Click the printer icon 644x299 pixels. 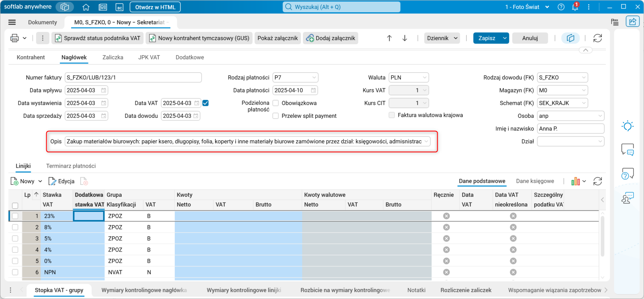click(15, 38)
